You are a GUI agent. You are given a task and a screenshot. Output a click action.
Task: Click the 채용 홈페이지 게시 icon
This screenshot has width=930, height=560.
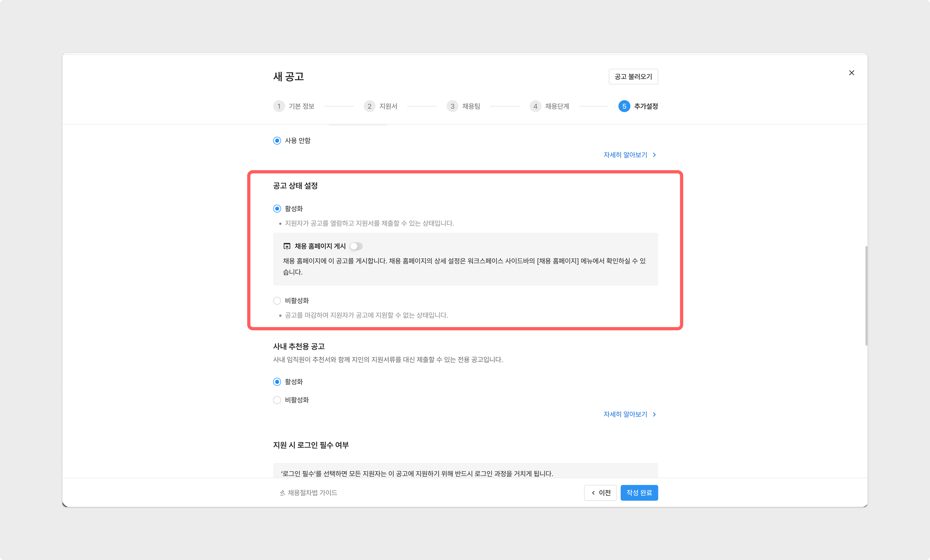pos(287,246)
